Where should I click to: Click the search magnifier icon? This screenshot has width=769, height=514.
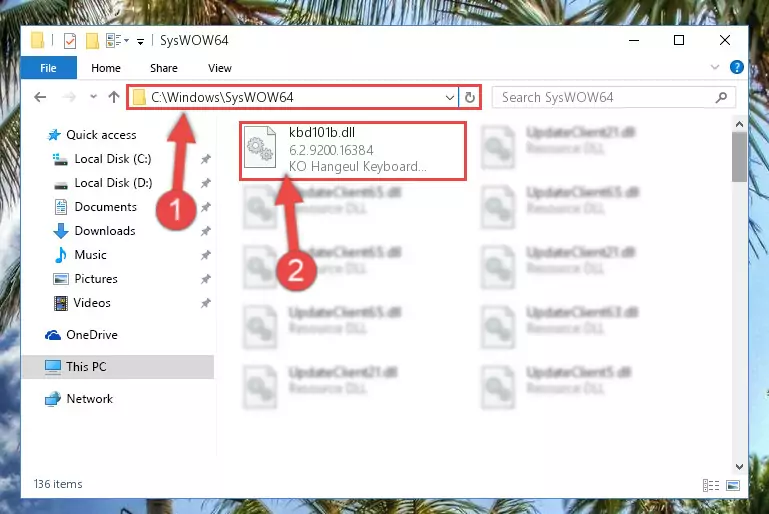[x=721, y=98]
